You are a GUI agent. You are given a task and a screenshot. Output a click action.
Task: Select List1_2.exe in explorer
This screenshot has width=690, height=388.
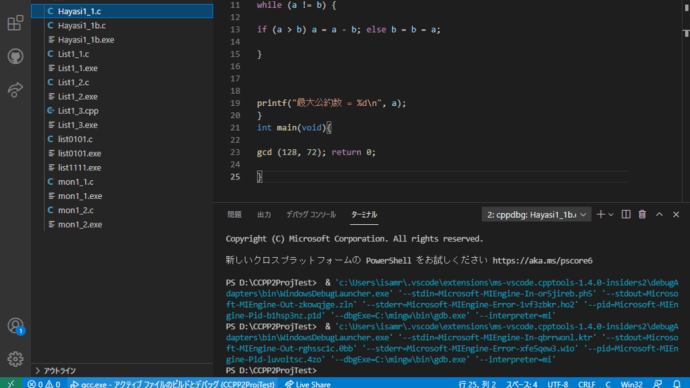coord(122,96)
